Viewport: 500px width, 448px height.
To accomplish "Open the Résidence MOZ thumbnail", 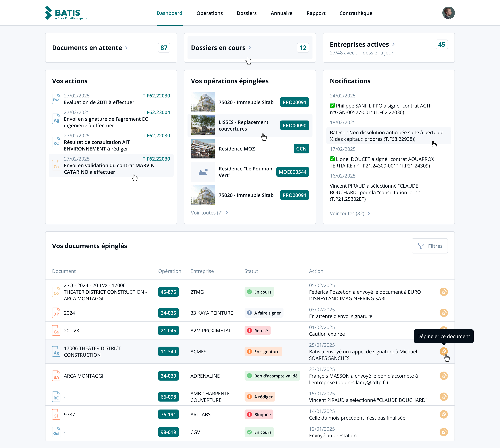I will tap(203, 149).
